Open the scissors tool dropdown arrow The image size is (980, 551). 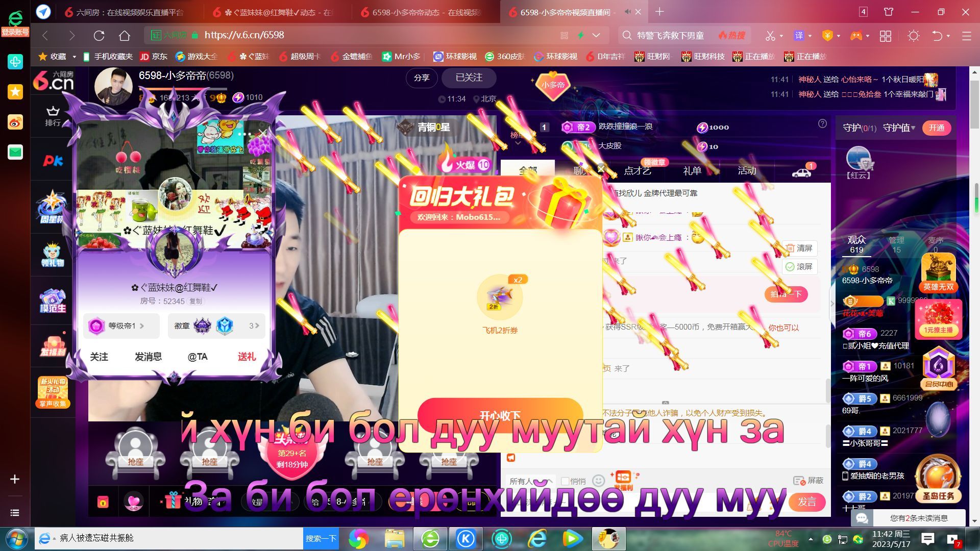click(x=781, y=36)
